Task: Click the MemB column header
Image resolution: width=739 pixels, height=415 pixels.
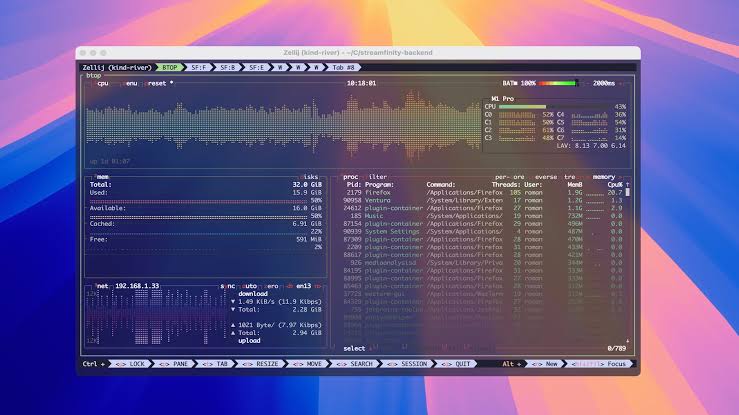Action: pos(575,185)
